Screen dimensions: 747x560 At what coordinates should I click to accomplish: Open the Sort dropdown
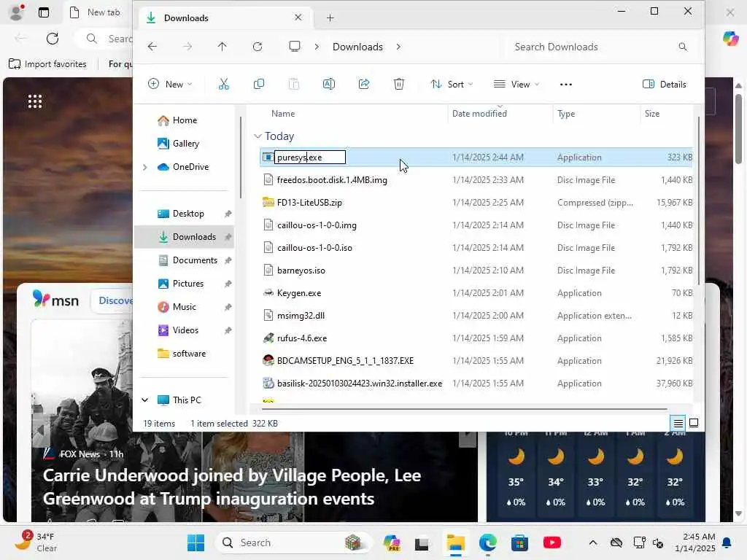coord(452,85)
